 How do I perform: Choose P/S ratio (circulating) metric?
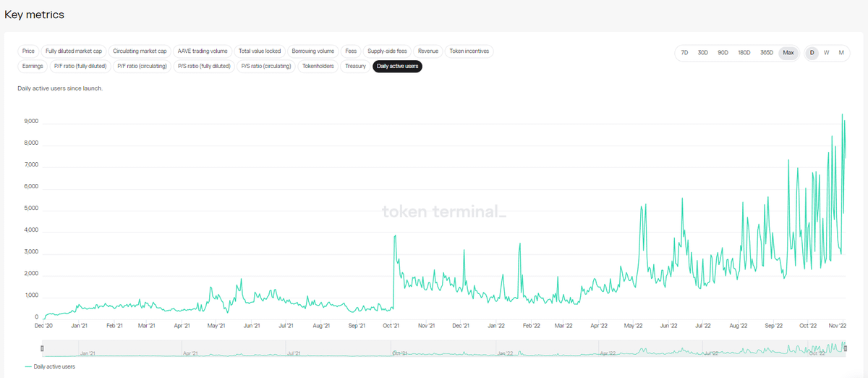coord(265,67)
